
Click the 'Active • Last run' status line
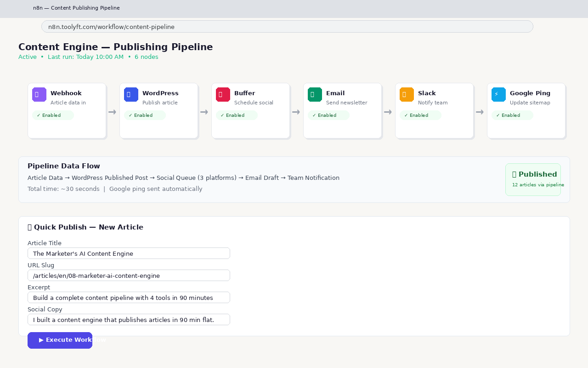tap(88, 57)
